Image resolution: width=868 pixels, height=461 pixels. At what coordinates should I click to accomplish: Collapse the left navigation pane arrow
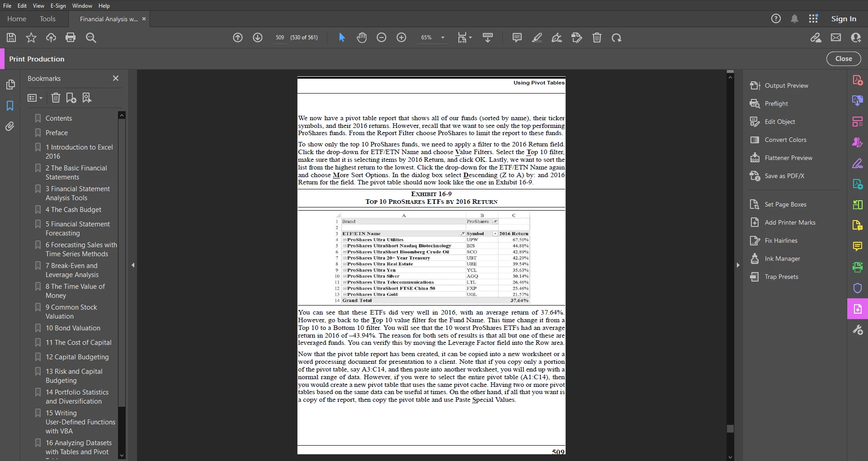pyautogui.click(x=133, y=265)
